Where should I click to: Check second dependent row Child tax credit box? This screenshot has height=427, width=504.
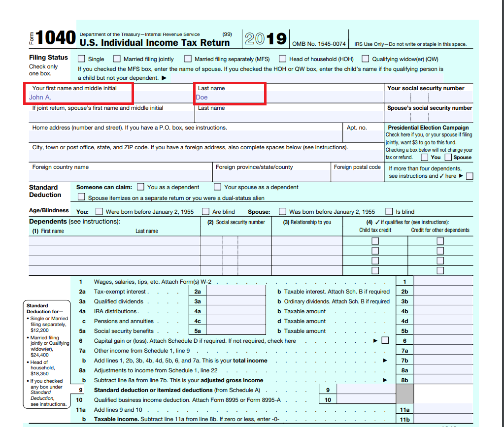click(375, 251)
